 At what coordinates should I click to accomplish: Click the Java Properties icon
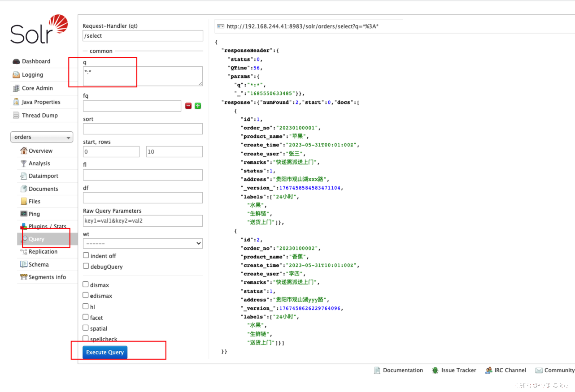click(x=16, y=102)
